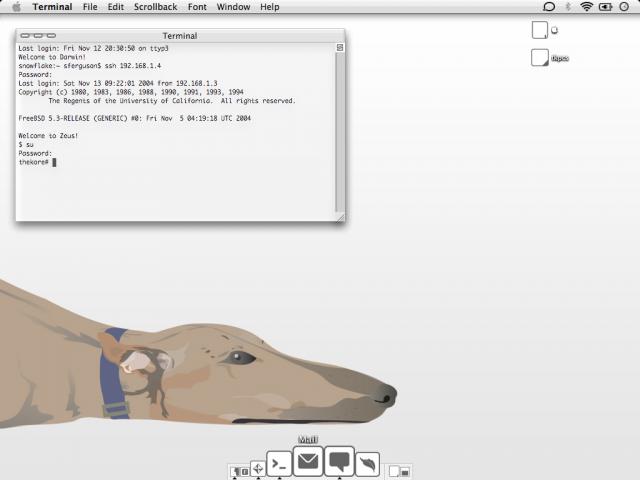This screenshot has height=480, width=640.
Task: Open the Help menu
Action: coord(270,7)
